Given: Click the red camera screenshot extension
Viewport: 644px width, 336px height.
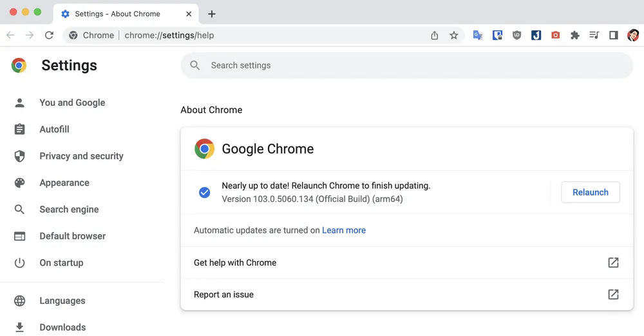Looking at the screenshot, I should (x=555, y=35).
